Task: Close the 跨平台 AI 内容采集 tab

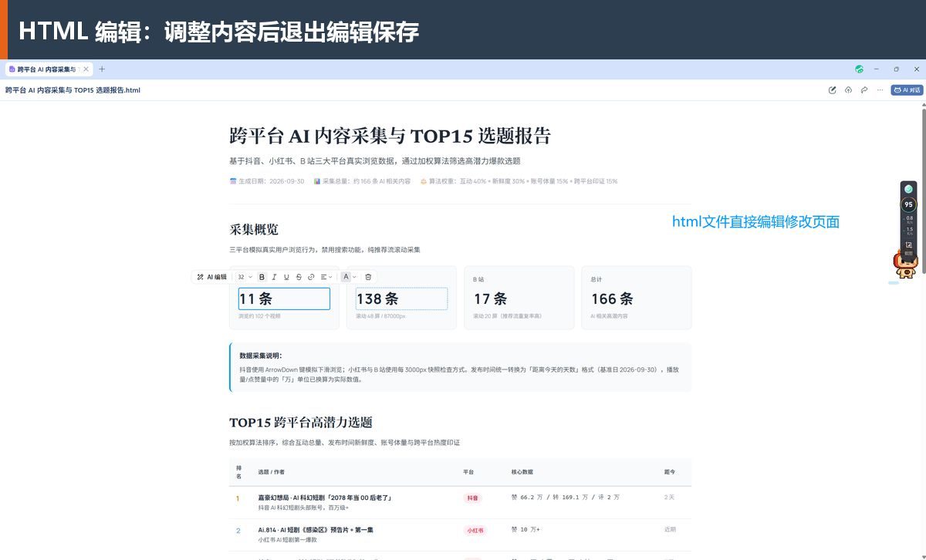Action: tap(86, 69)
